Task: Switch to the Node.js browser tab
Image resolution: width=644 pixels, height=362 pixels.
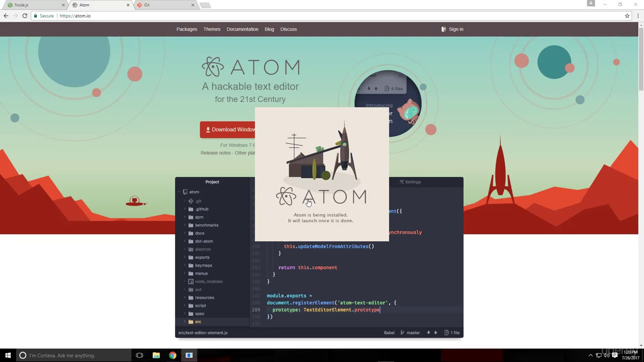Action: click(34, 5)
